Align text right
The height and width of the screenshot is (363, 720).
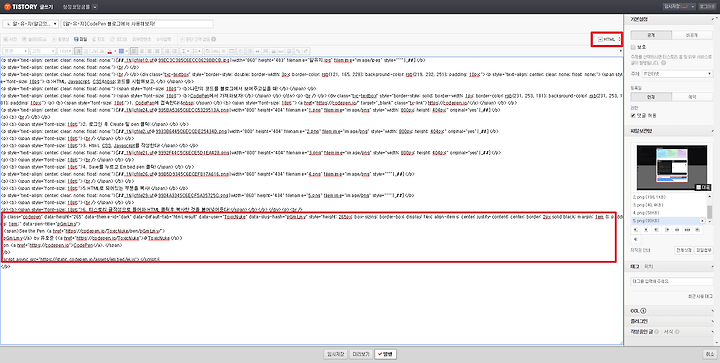pyautogui.click(x=150, y=51)
